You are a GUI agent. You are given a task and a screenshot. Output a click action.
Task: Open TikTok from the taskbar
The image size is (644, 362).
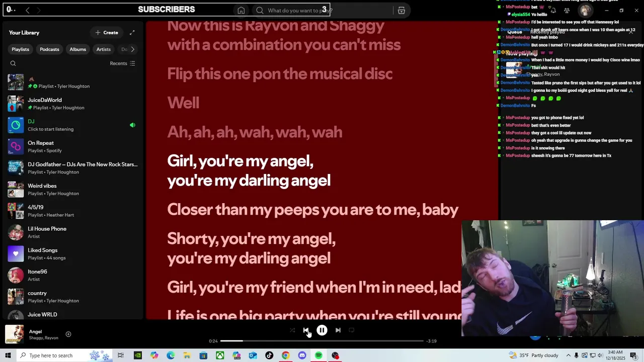269,355
